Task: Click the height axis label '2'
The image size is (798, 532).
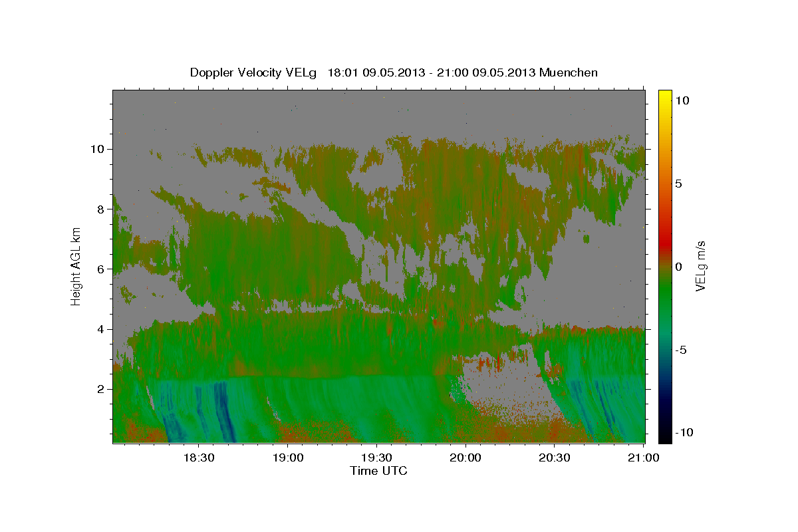Action: (x=100, y=389)
